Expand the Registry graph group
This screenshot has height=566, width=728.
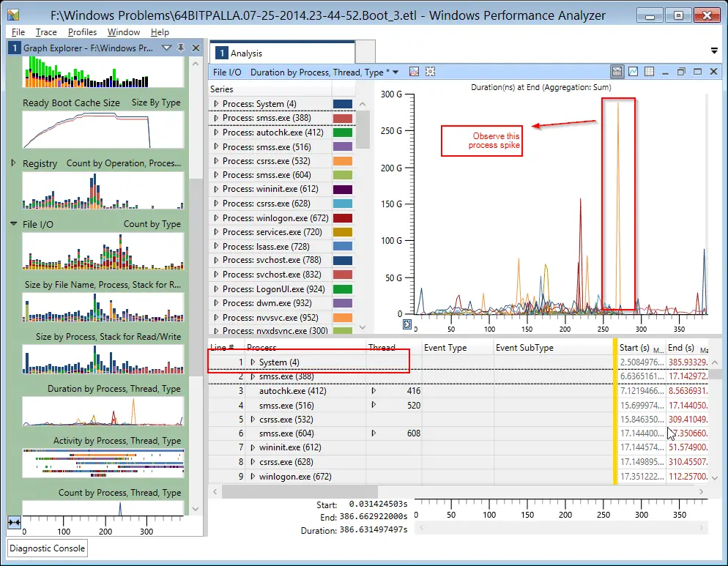point(13,163)
